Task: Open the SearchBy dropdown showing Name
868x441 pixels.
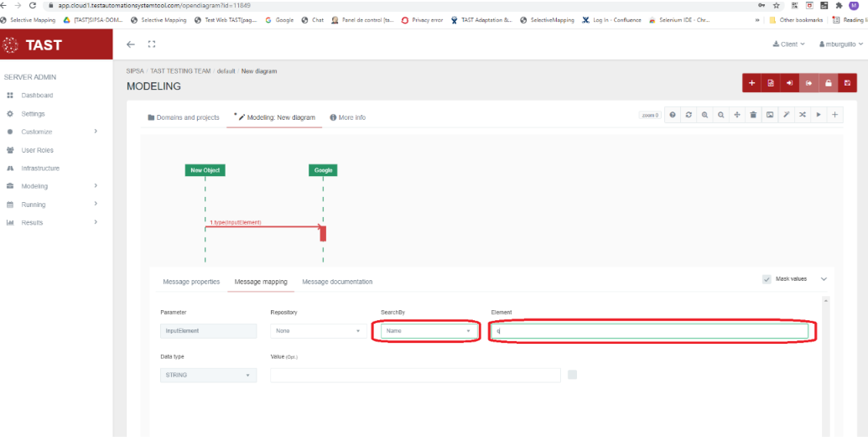Action: tap(428, 331)
